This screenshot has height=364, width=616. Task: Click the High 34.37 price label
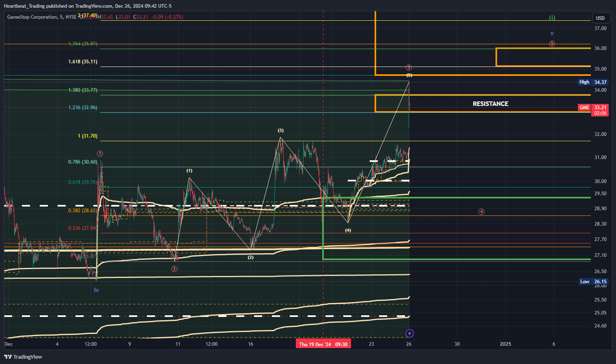(x=593, y=82)
